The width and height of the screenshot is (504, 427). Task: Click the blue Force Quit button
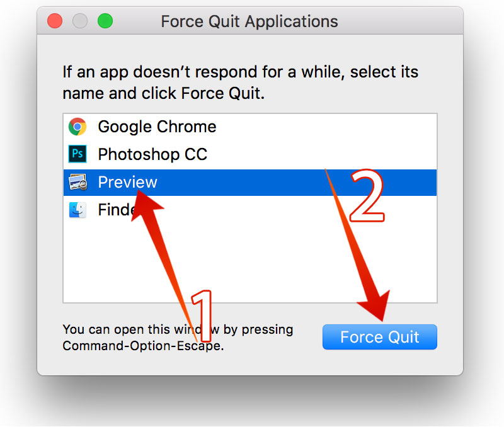click(x=380, y=337)
